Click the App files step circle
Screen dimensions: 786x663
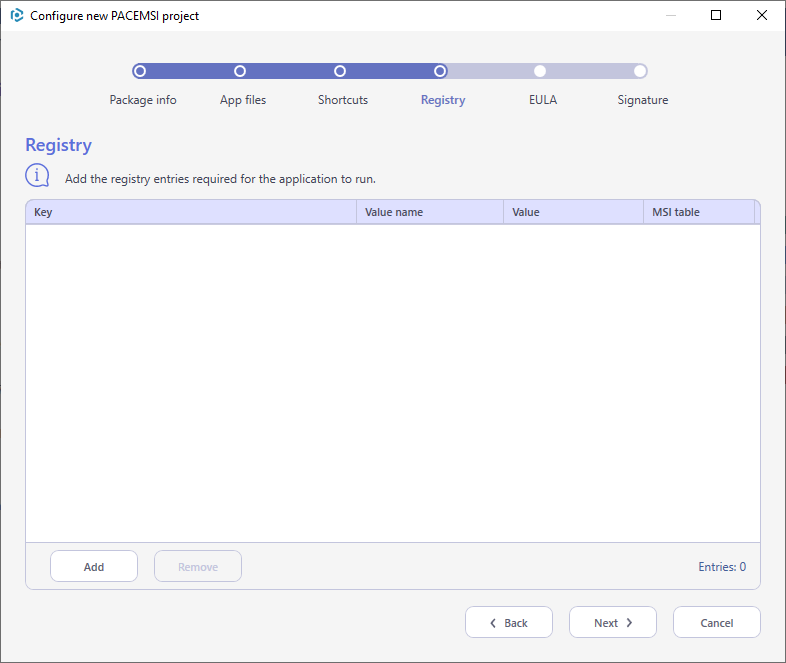coord(240,71)
